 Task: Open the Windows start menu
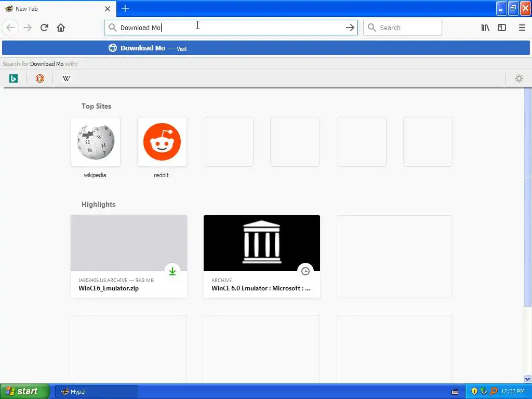(x=25, y=391)
